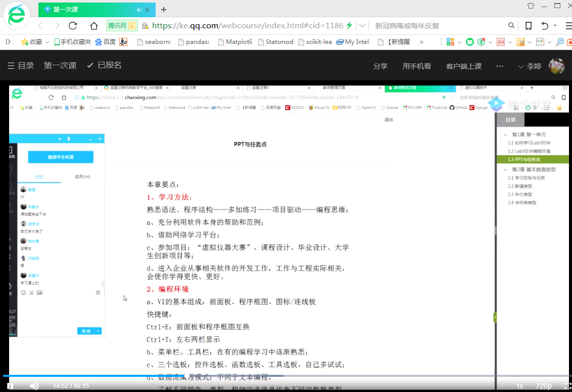Screen dimensions: 572x392
Task: Mute the tab via speaker icon
Action: (139, 10)
